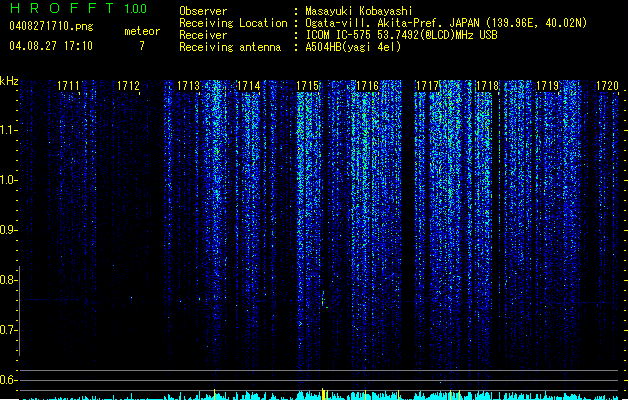This screenshot has height=400, width=629.
Task: Click the 0.9 kHz axis label
Action: point(8,230)
